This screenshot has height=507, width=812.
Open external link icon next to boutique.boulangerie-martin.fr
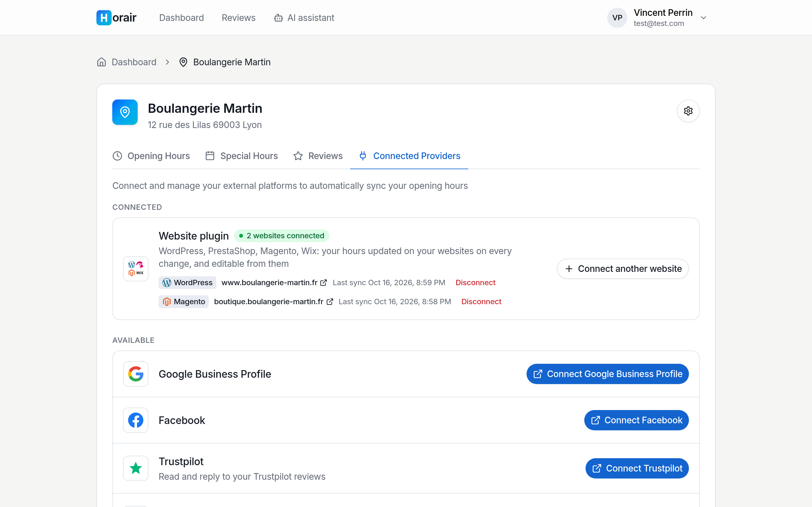click(330, 302)
